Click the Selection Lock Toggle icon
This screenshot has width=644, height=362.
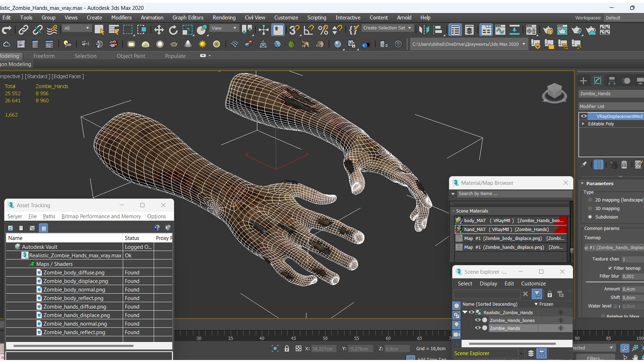pos(287,349)
